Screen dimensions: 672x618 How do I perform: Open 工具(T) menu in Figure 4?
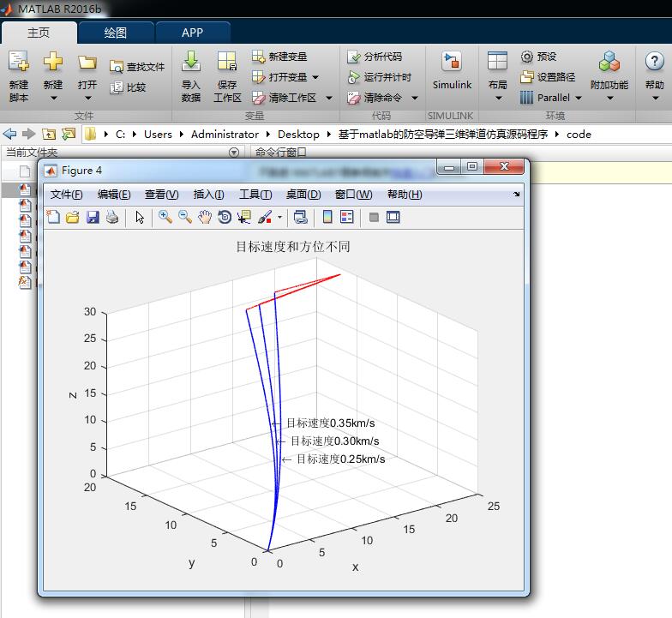coord(255,195)
